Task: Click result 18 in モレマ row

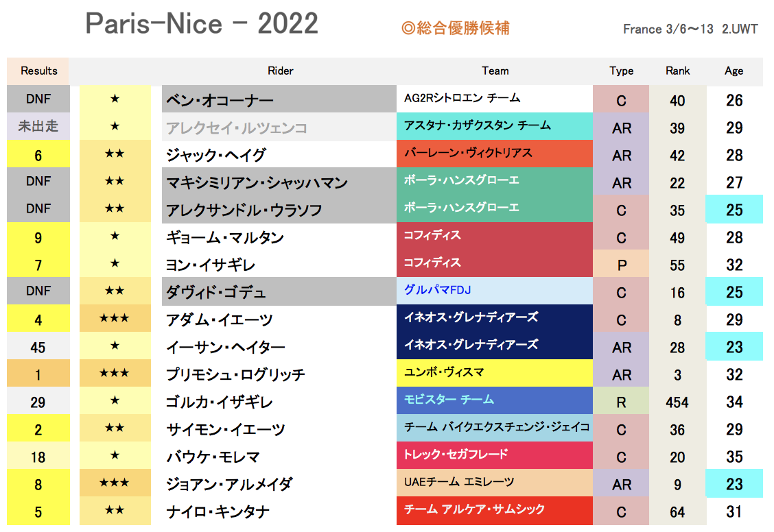Action: click(38, 456)
